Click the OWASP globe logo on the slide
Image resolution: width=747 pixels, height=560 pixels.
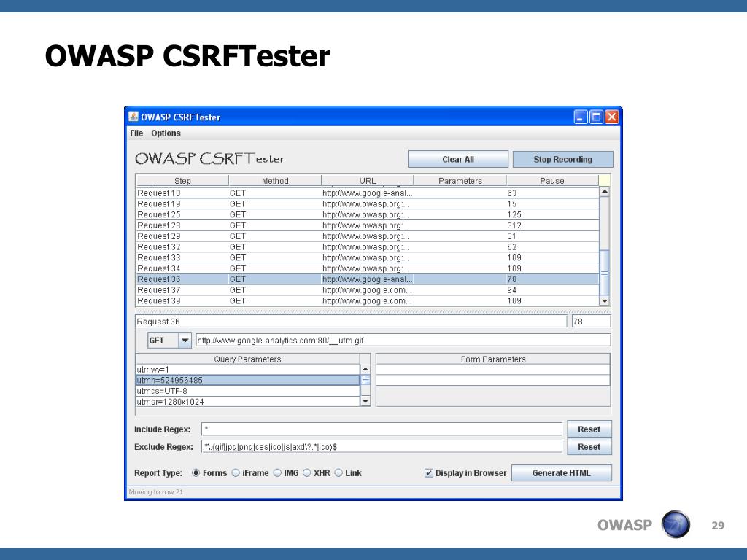tap(676, 524)
